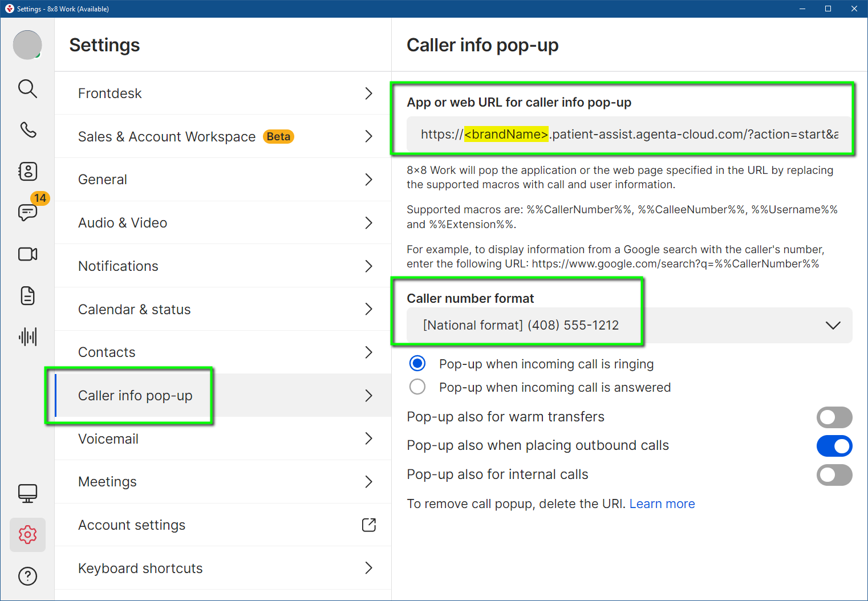This screenshot has width=868, height=601.
Task: Open the search icon in sidebar
Action: pos(27,88)
